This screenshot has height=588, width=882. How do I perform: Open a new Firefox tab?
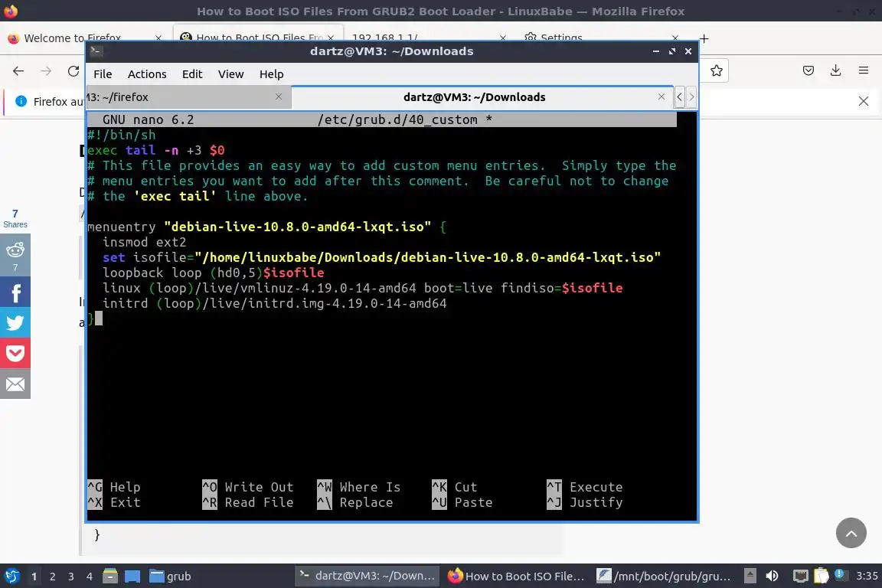(704, 38)
